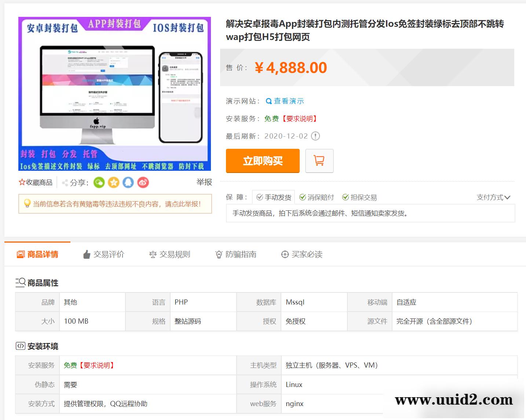Select the 担保交易 guarantee badge
The height and width of the screenshot is (420, 526).
click(x=359, y=197)
